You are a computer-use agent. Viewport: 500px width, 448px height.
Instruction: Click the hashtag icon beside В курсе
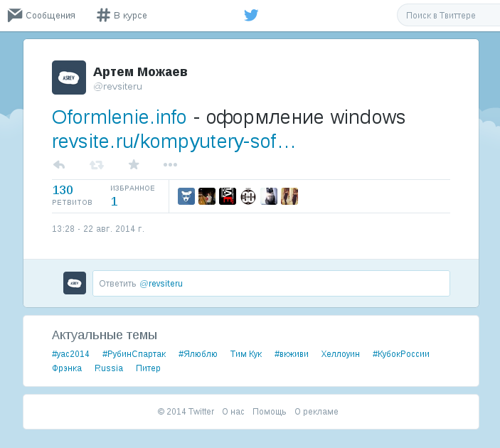pyautogui.click(x=103, y=16)
